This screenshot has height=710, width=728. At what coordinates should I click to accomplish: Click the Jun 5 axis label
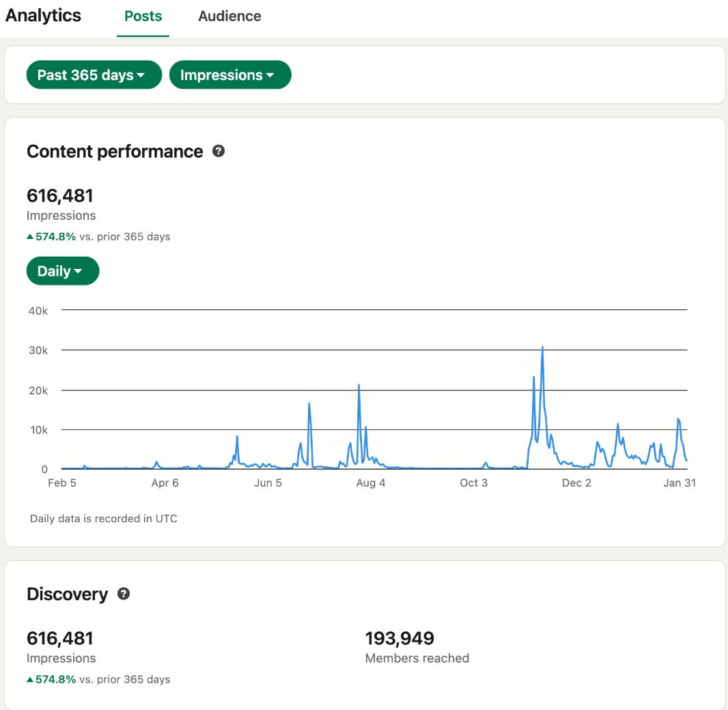tap(268, 483)
